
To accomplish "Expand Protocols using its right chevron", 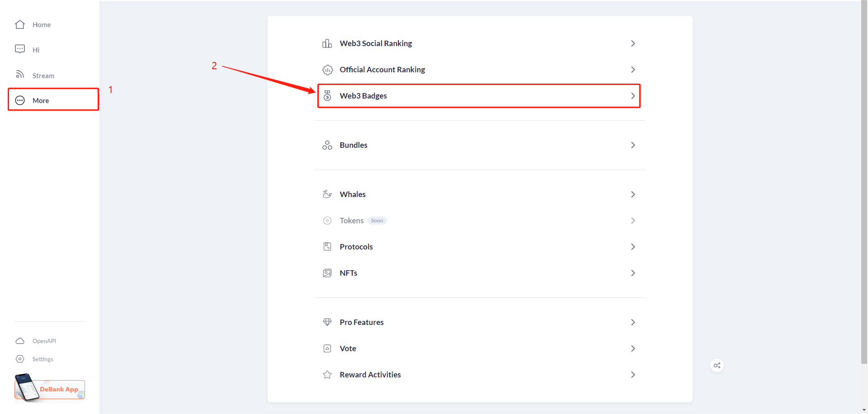I will 633,247.
